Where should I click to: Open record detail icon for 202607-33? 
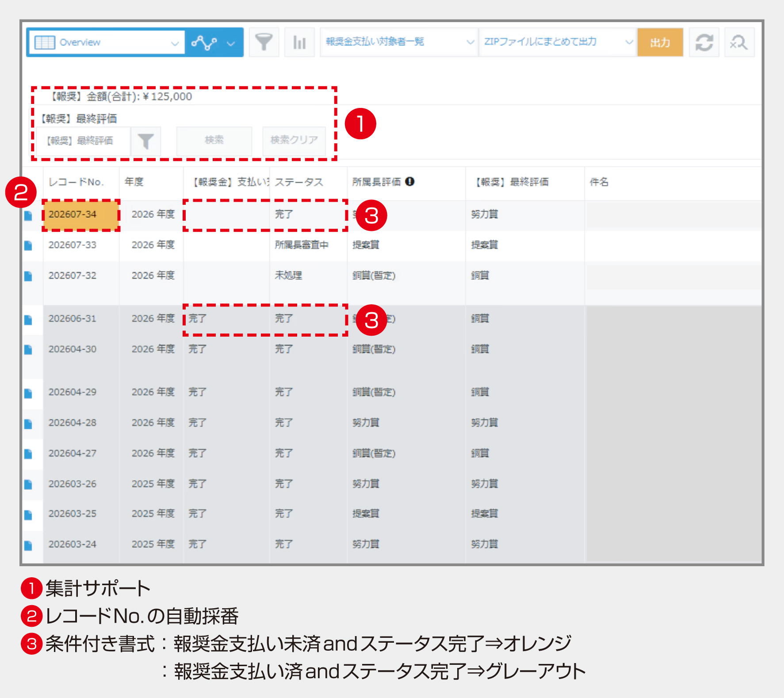point(28,245)
